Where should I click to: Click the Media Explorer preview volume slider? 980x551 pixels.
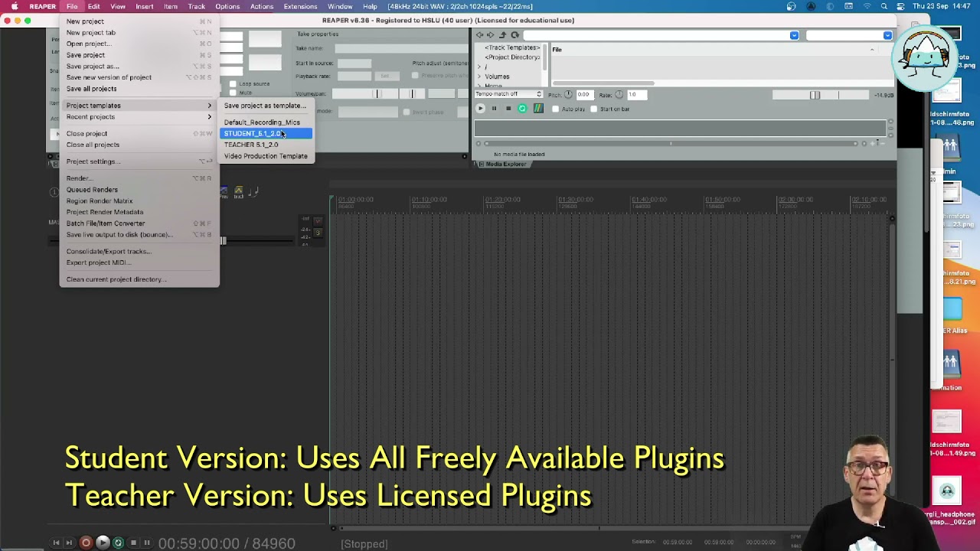click(821, 95)
